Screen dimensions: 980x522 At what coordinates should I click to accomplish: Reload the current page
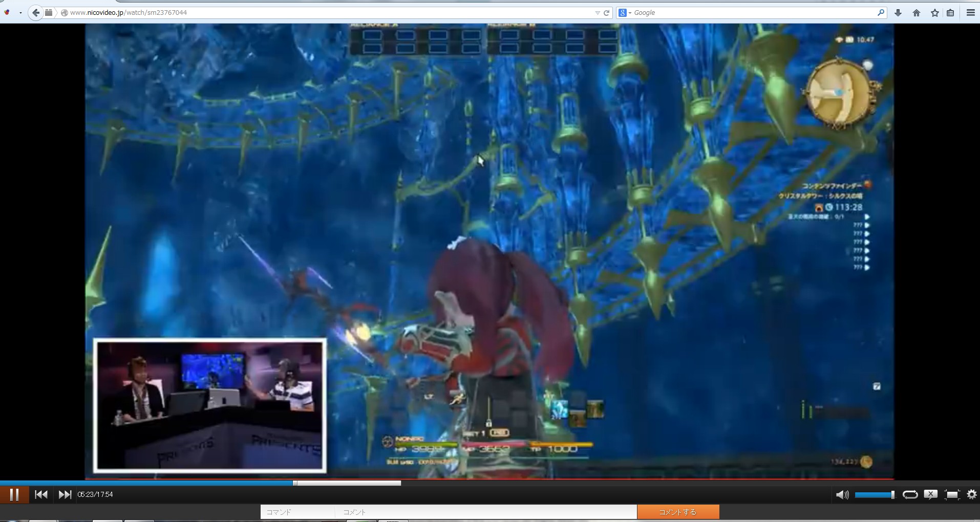tap(607, 13)
